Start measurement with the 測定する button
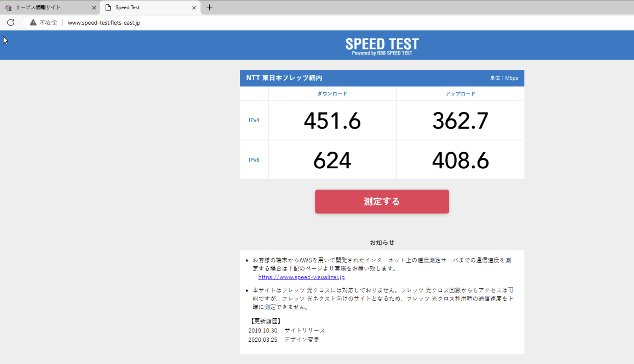The image size is (634, 364). 382,201
